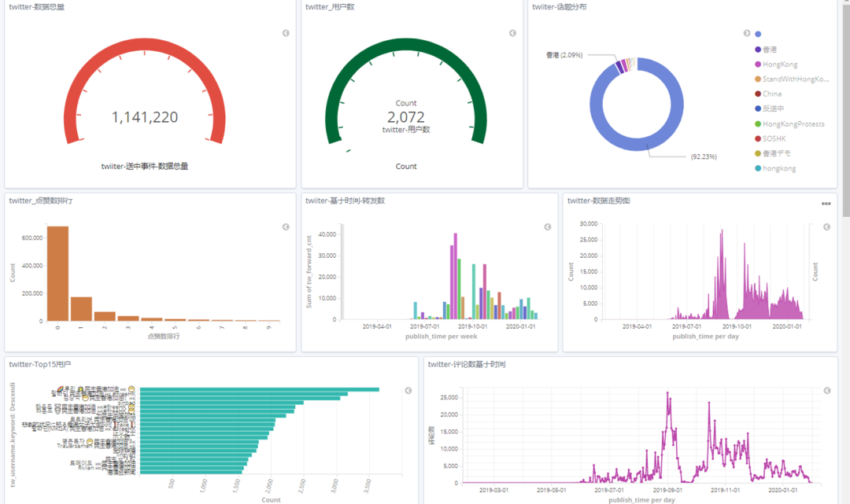Screen dimensions: 850x504
Task: Click the twiiter-送中事件-数据总量 gauge caption
Action: tap(145, 166)
